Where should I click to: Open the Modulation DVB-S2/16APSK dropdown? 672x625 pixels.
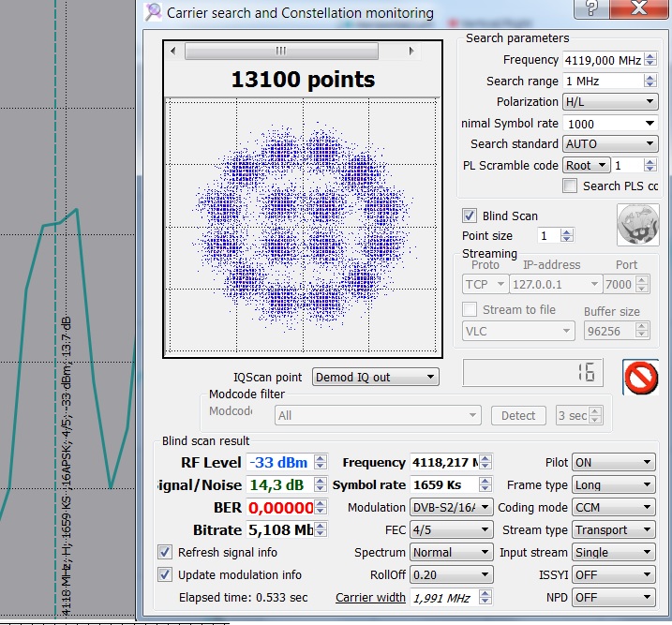(x=452, y=507)
